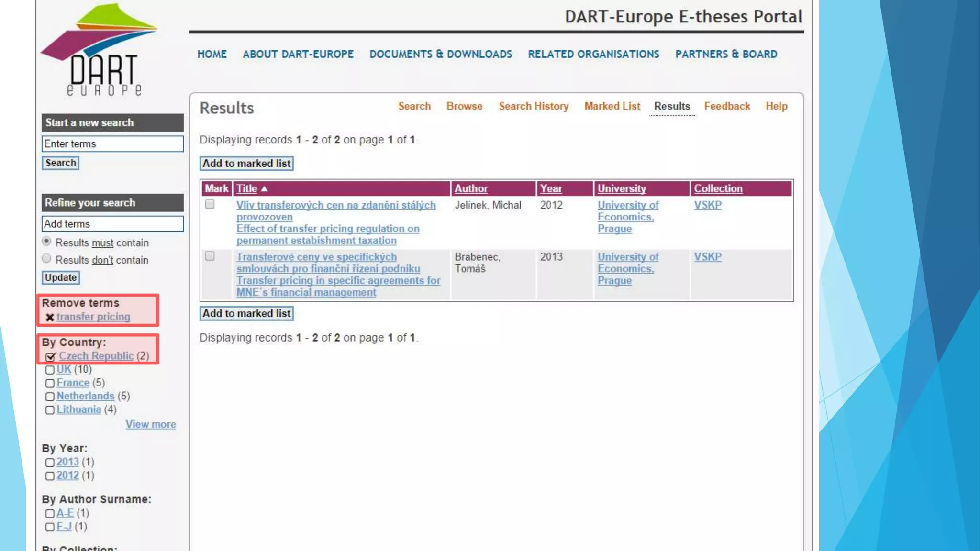Mark the Jelínek, Michal thesis checkbox
The image size is (980, 551).
tap(210, 204)
